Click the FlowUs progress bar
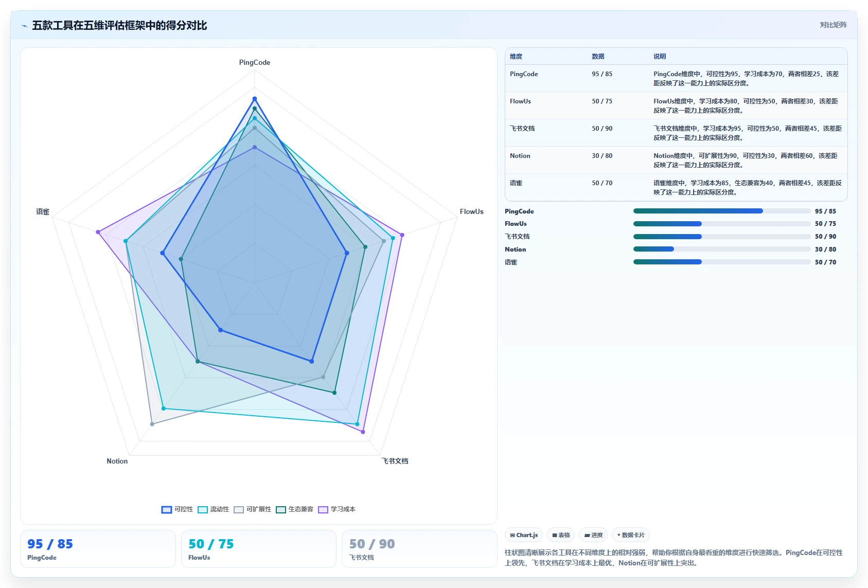The height and width of the screenshot is (588, 868). pos(722,224)
